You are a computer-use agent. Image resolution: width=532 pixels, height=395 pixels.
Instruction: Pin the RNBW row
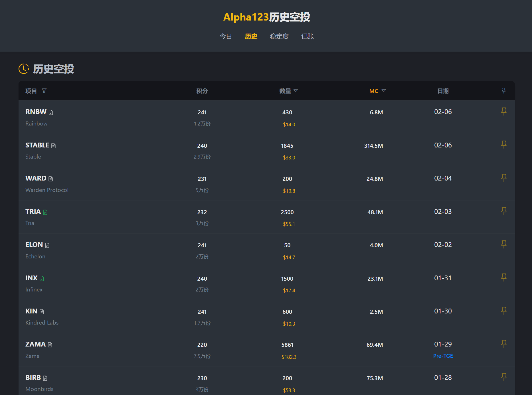(x=504, y=112)
